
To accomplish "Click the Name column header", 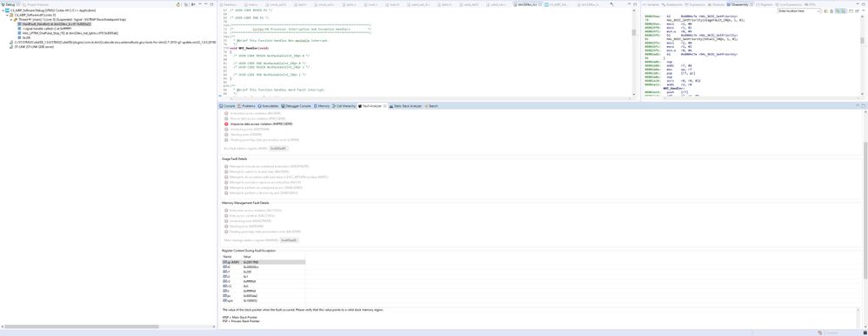I will (x=228, y=257).
